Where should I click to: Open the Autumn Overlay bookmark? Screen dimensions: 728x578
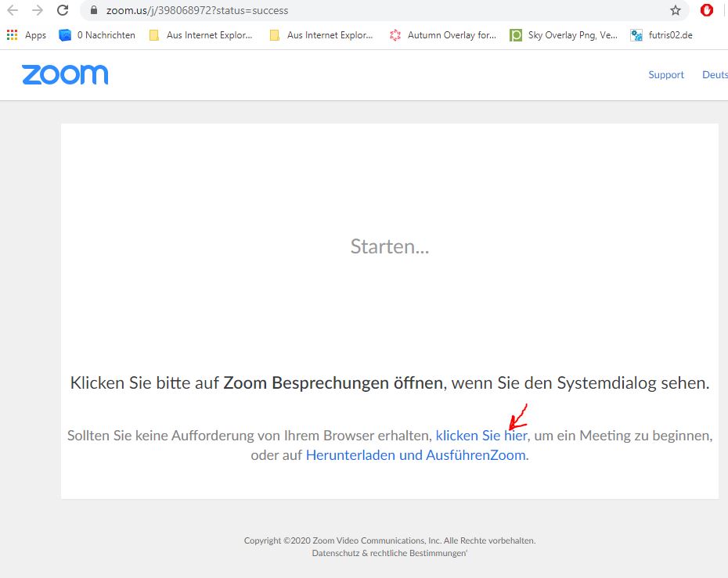(443, 35)
